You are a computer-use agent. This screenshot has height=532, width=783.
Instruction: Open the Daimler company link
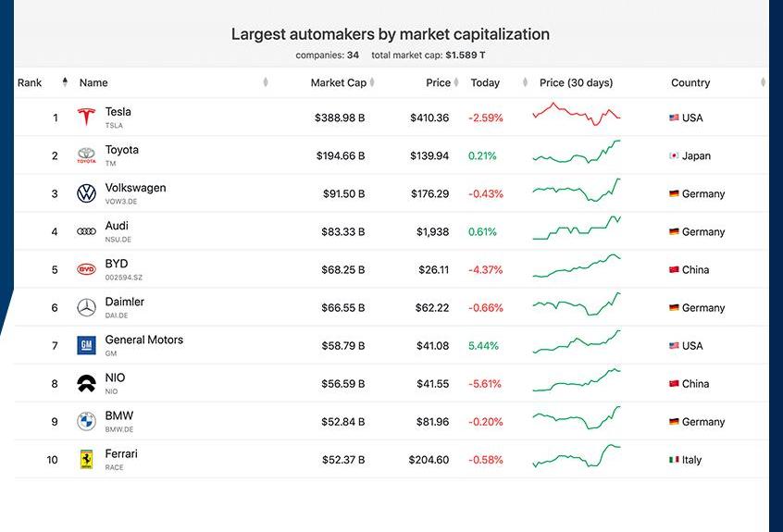click(x=124, y=302)
